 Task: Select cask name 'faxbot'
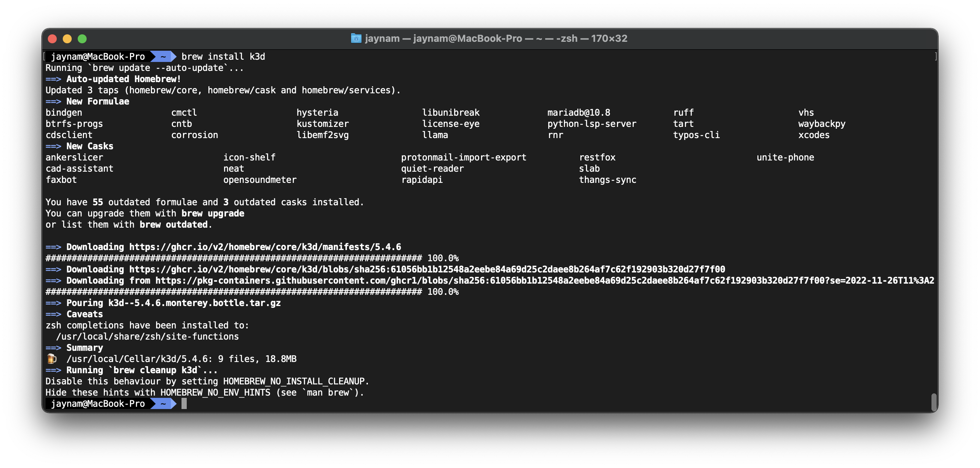(x=61, y=180)
